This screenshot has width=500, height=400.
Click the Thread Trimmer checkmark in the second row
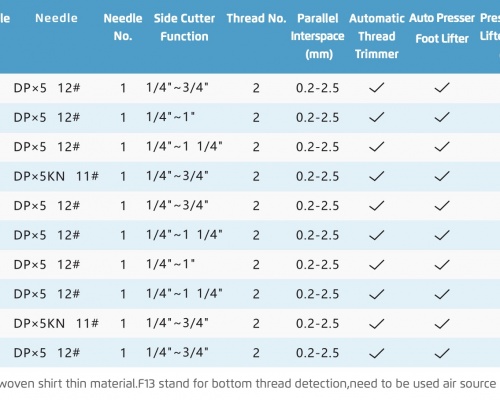[x=377, y=117]
